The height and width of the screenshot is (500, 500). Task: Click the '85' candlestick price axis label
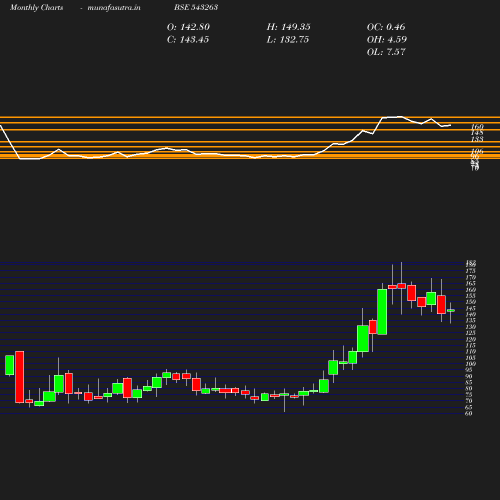point(469,383)
